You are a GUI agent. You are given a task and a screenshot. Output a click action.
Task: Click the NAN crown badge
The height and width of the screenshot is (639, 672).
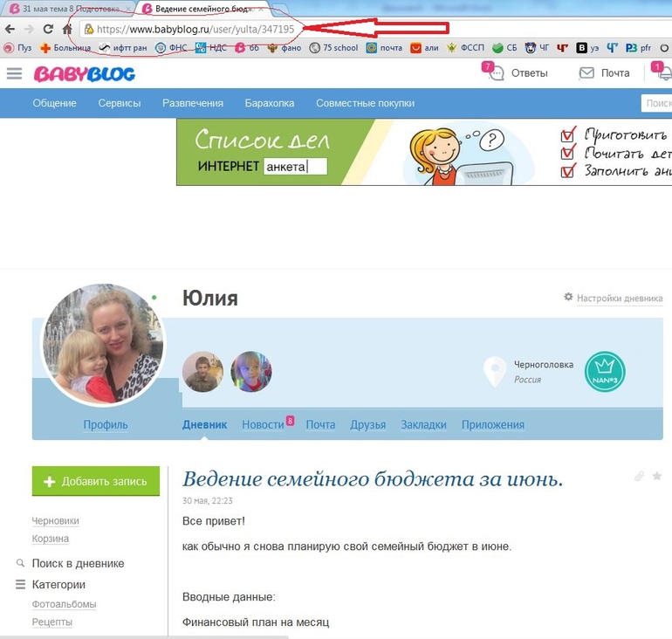coord(604,371)
